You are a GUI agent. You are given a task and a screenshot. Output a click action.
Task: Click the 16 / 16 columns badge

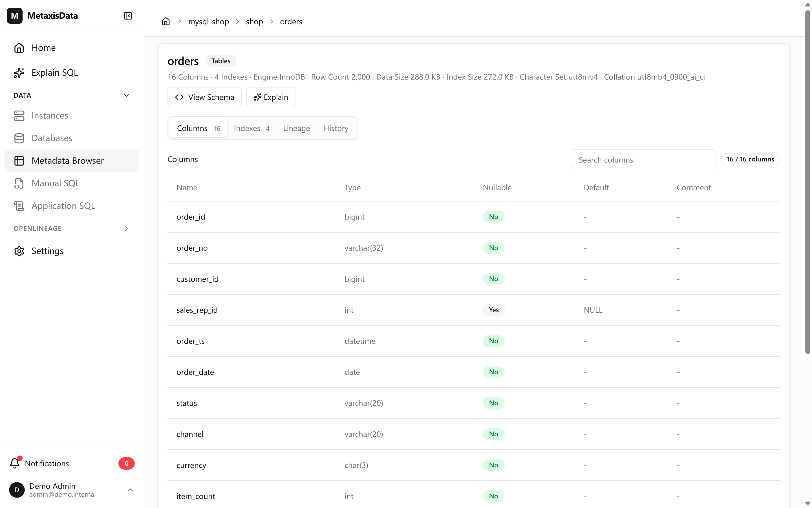[x=750, y=159]
